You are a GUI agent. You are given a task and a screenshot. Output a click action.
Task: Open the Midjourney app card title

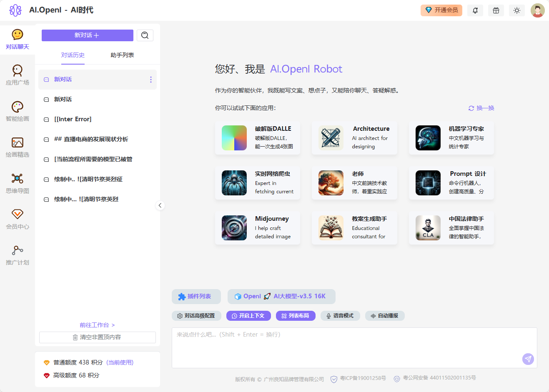272,219
